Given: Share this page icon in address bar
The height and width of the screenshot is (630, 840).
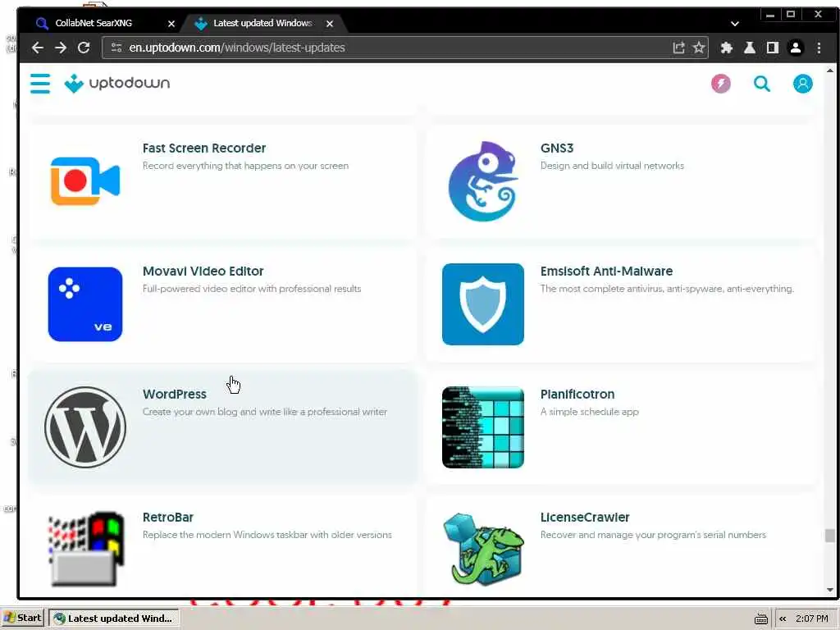Looking at the screenshot, I should 678,48.
